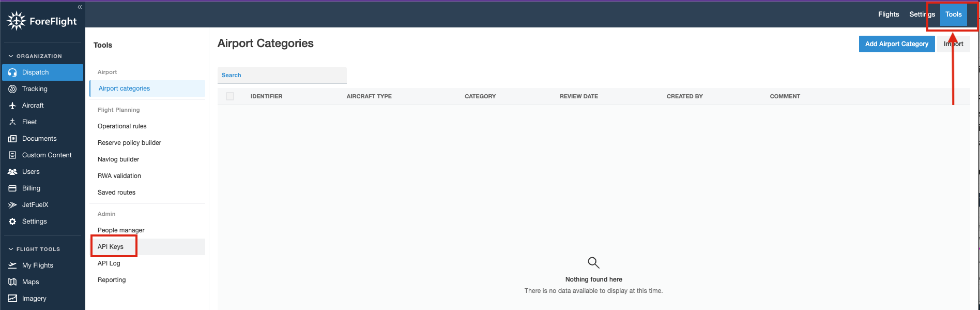Collapse the Organization section

11,56
